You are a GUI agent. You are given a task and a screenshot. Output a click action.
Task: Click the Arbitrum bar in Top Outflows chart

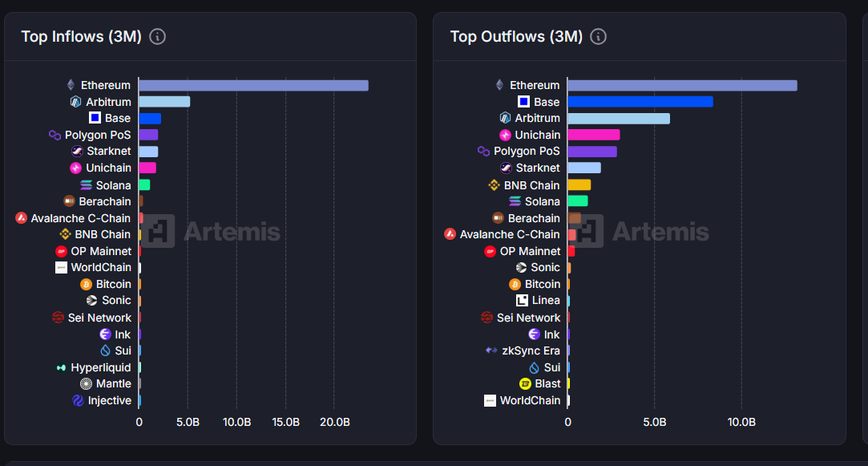click(x=619, y=119)
